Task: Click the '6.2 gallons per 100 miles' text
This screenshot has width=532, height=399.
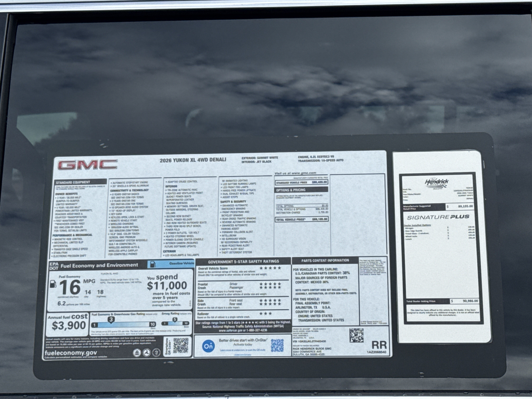Action: point(73,303)
